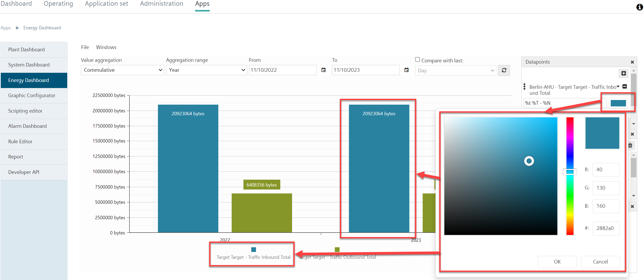Viewport: 644px width, 280px height.
Task: Open the To date calendar picker
Action: coord(406,70)
